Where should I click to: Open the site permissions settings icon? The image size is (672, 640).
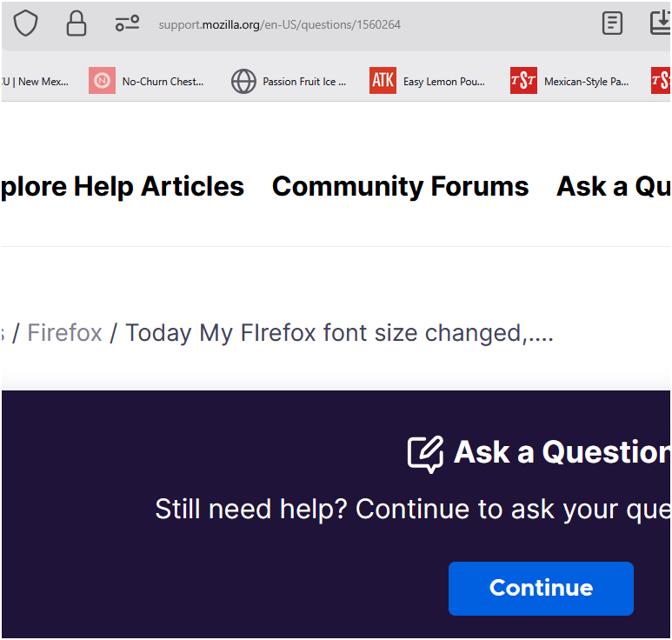pyautogui.click(x=127, y=23)
